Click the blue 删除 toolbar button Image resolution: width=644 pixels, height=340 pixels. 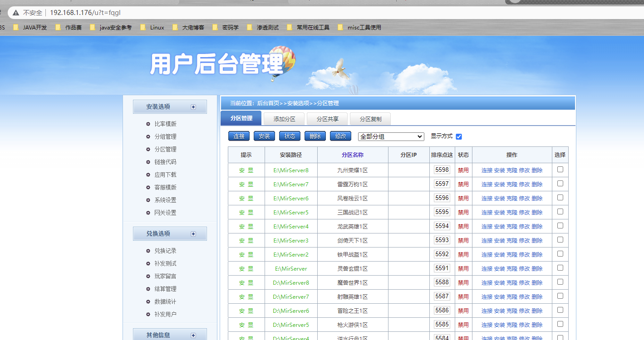pos(315,136)
